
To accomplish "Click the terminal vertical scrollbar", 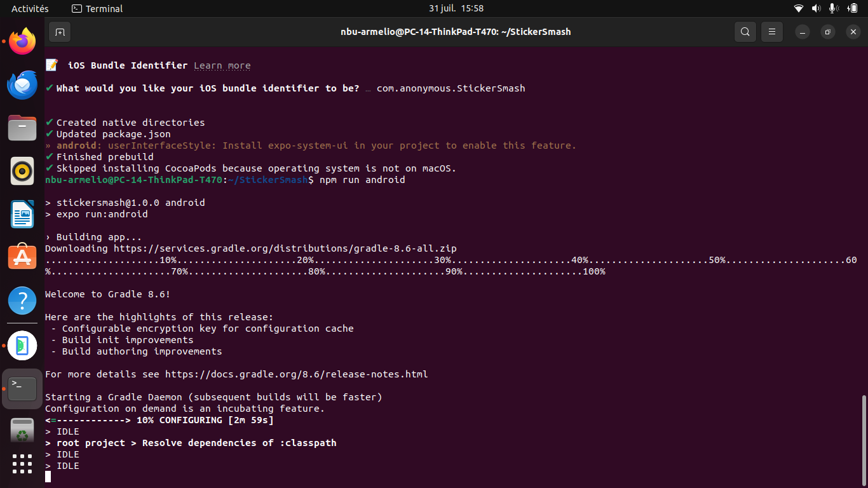I will coord(864,438).
